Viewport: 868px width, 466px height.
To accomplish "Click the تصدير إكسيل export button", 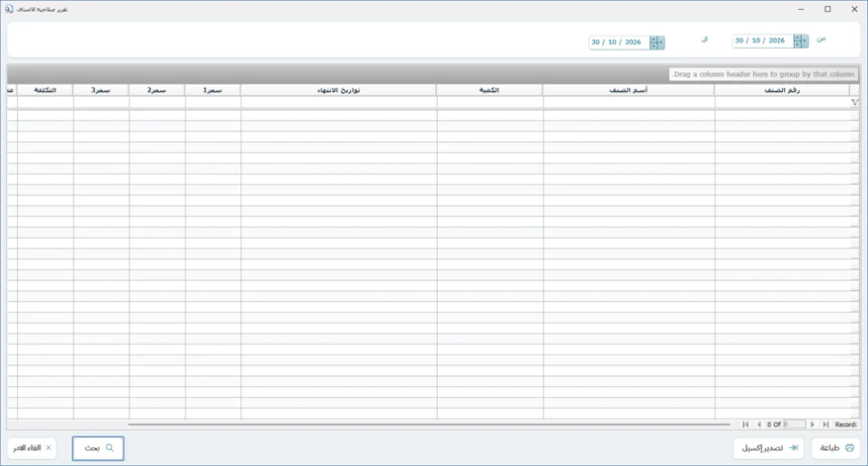I will tap(769, 448).
